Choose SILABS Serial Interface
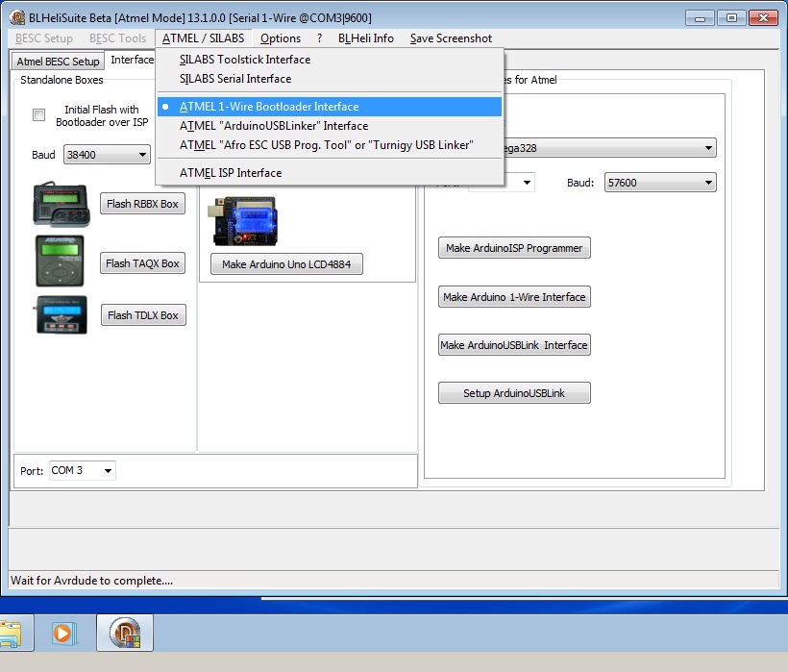This screenshot has height=672, width=788. [330, 79]
